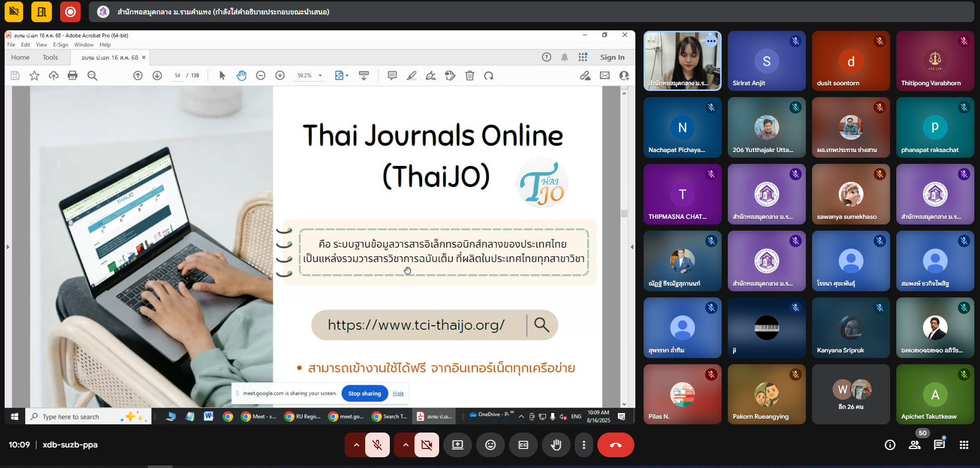This screenshot has height=468, width=980.
Task: Click the share link icon in Acrobat
Action: coord(585,76)
